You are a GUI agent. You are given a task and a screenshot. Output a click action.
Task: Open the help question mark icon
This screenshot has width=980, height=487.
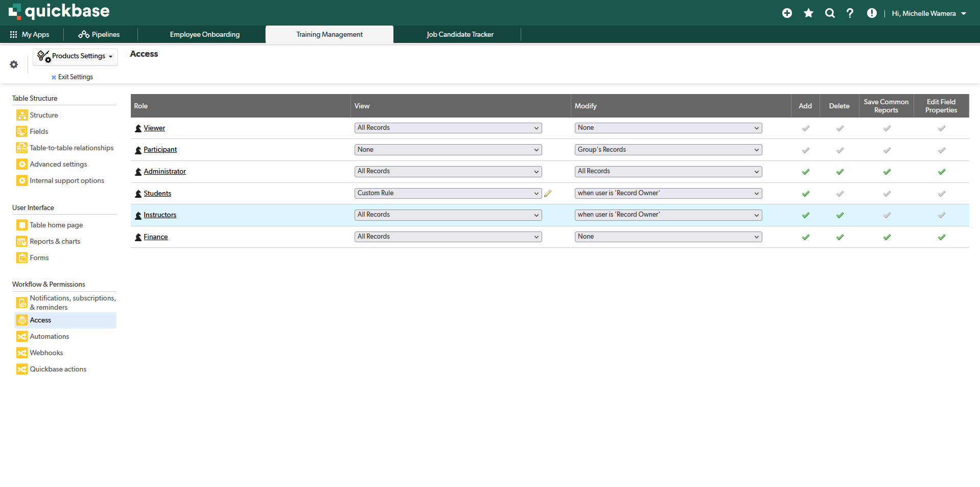coord(850,13)
